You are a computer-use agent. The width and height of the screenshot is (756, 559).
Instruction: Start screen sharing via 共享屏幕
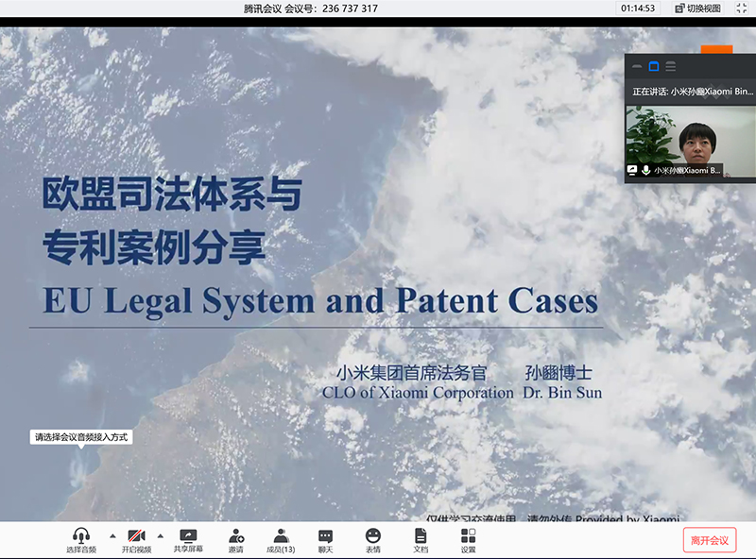[x=188, y=540]
